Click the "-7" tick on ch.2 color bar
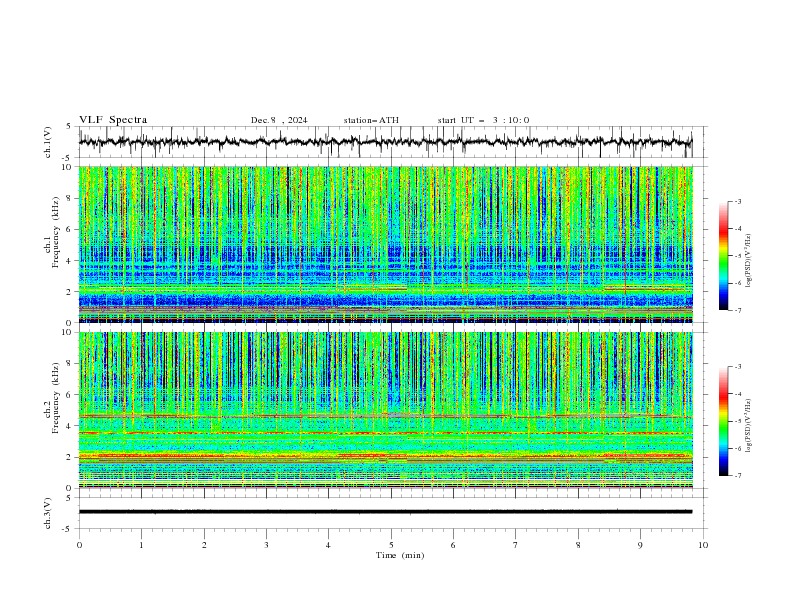The width and height of the screenshot is (792, 612). click(x=737, y=476)
